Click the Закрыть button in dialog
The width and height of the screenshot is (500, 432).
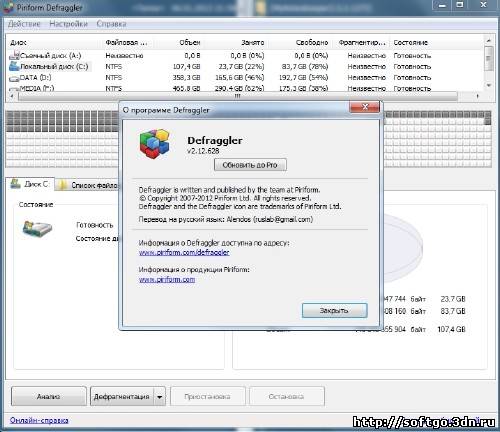pyautogui.click(x=334, y=310)
